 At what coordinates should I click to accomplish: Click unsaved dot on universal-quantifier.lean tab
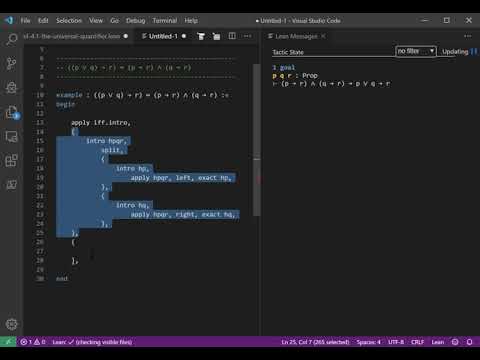coord(126,36)
